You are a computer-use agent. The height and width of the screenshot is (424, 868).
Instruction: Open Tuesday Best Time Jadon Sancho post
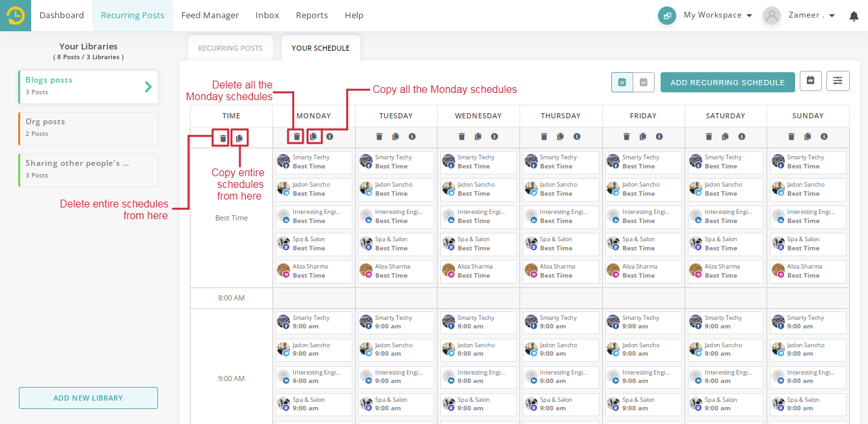coord(396,189)
